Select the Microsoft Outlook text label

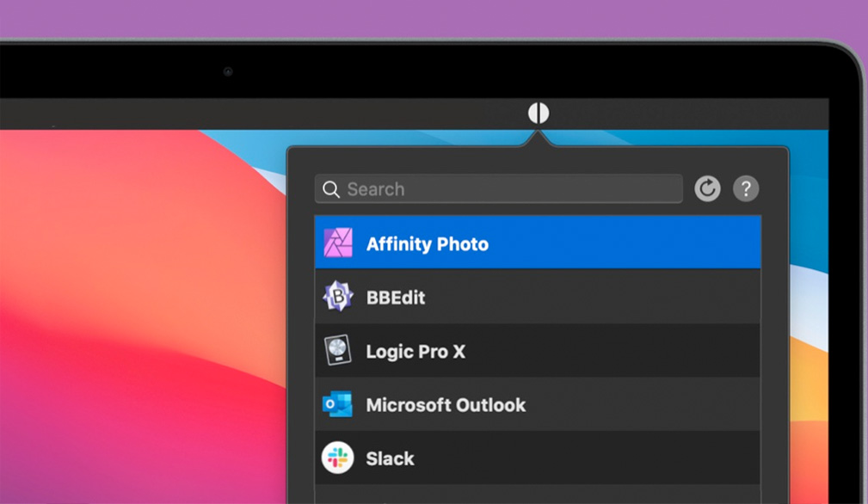[x=446, y=405]
